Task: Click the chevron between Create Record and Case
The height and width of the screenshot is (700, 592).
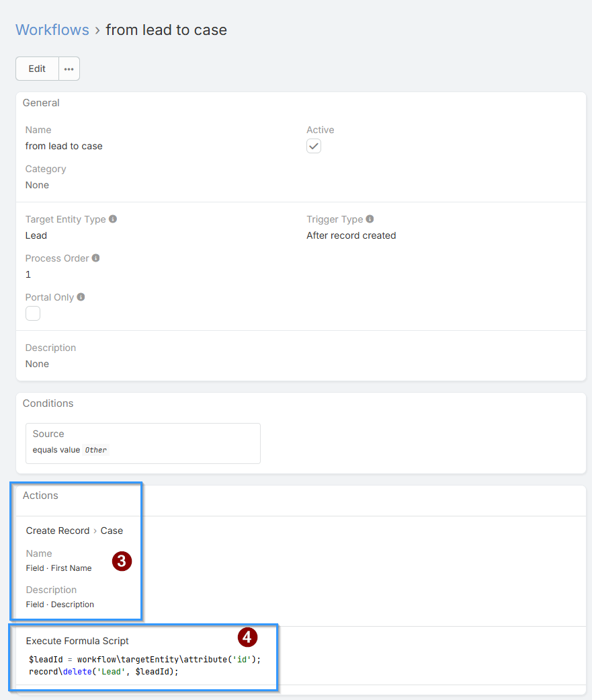Action: click(95, 531)
